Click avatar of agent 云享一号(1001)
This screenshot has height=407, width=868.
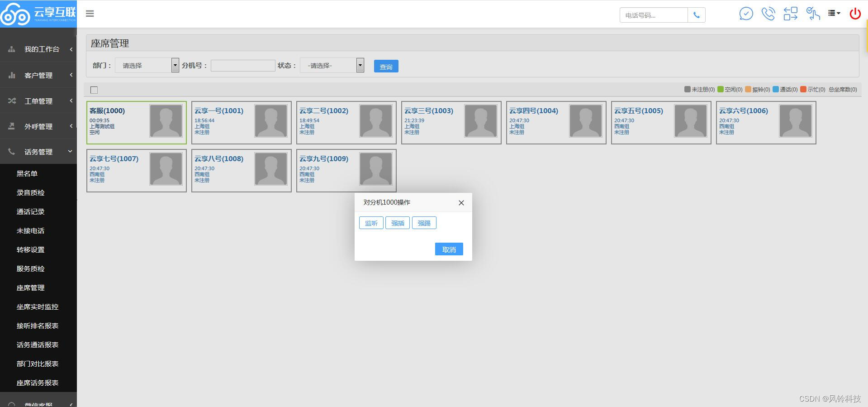(271, 121)
